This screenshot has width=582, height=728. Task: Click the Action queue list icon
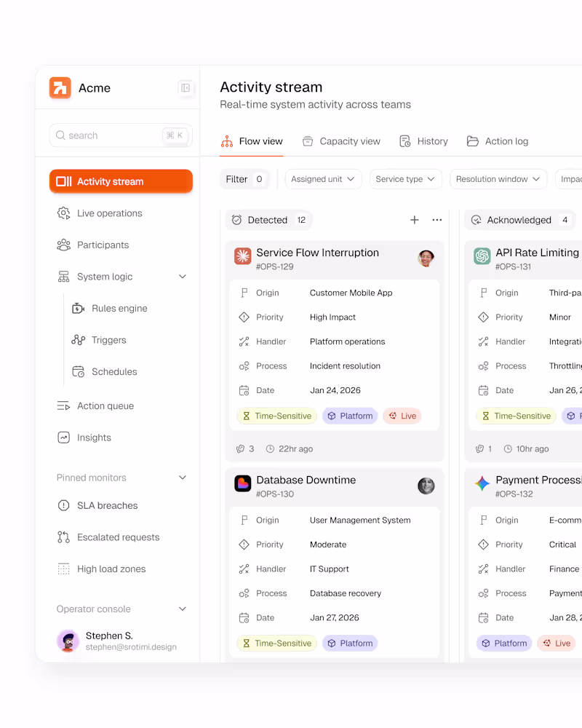point(63,405)
